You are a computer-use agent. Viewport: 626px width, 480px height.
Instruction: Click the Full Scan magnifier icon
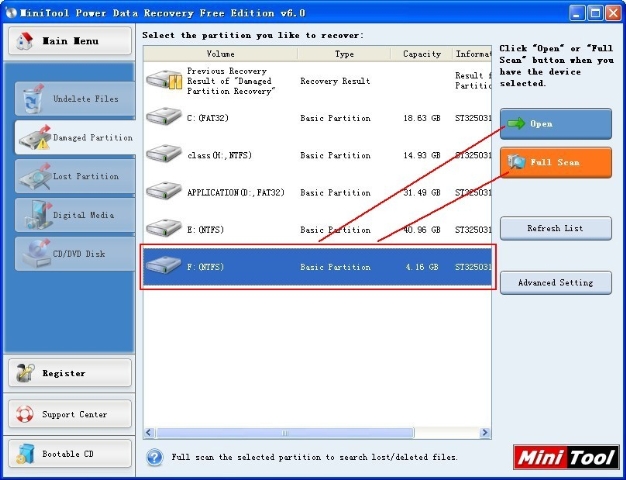click(x=516, y=162)
